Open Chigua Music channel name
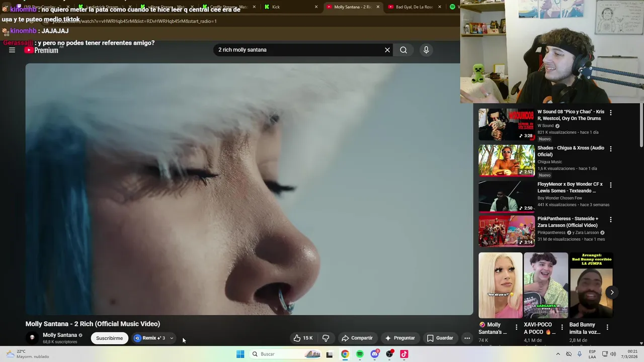The image size is (644, 362). point(549,162)
